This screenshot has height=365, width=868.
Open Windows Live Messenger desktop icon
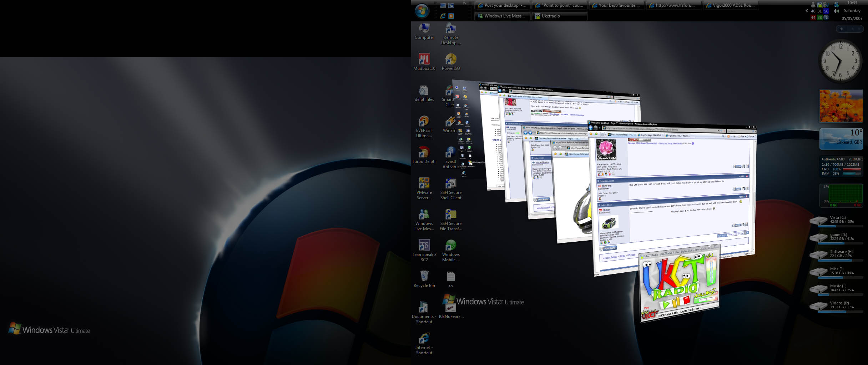click(424, 220)
